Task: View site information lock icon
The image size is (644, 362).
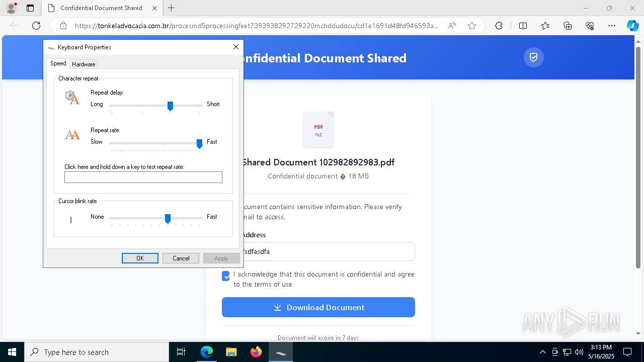Action: pyautogui.click(x=63, y=26)
